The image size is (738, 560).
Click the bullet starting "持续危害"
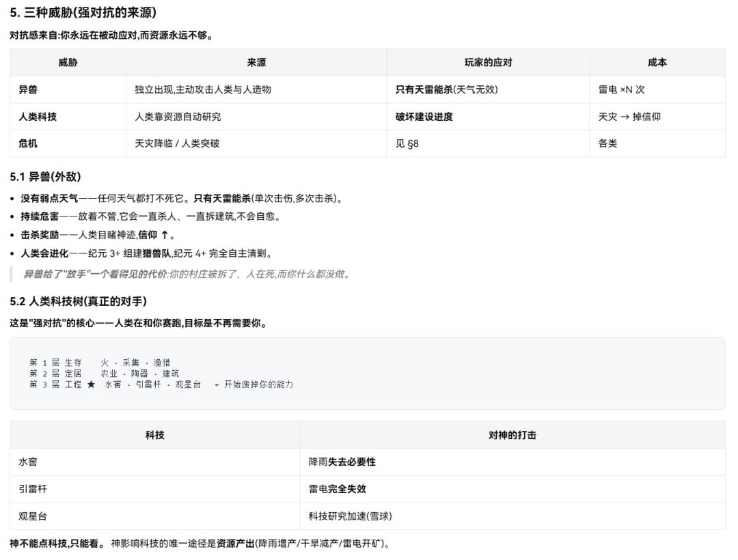click(x=150, y=216)
